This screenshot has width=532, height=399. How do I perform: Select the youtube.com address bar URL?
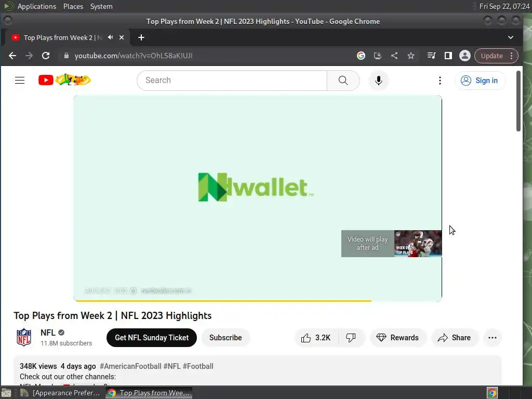[134, 56]
